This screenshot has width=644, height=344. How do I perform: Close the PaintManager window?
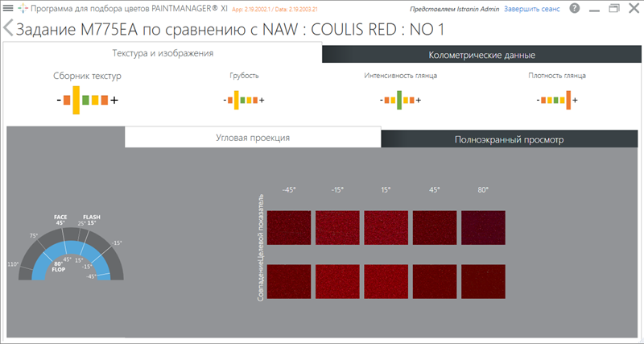(634, 8)
